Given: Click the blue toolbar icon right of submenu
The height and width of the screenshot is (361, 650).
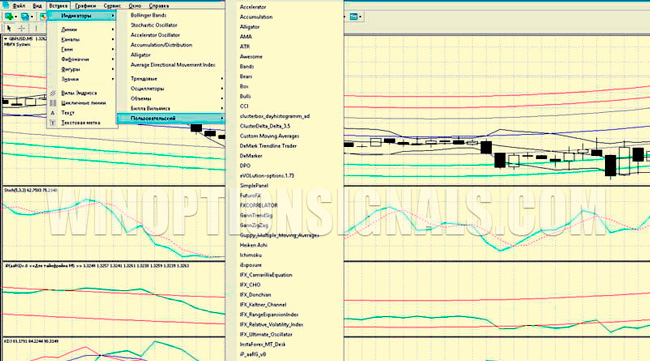Looking at the screenshot, I should (354, 17).
